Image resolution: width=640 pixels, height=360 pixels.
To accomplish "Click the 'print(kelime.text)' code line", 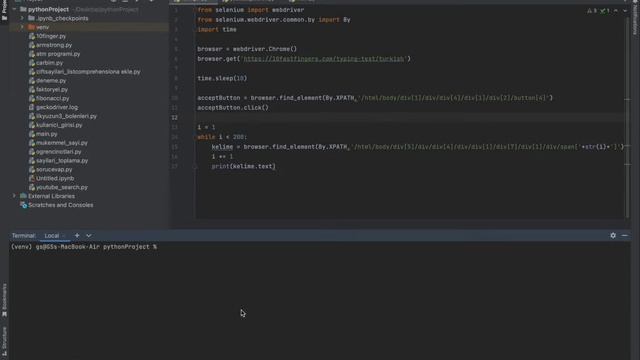I will [x=243, y=167].
